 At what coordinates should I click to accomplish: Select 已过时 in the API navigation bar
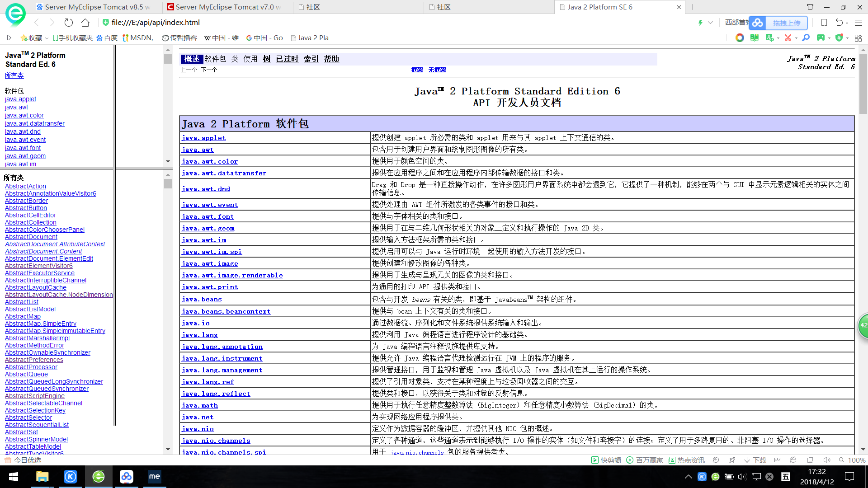pyautogui.click(x=288, y=59)
